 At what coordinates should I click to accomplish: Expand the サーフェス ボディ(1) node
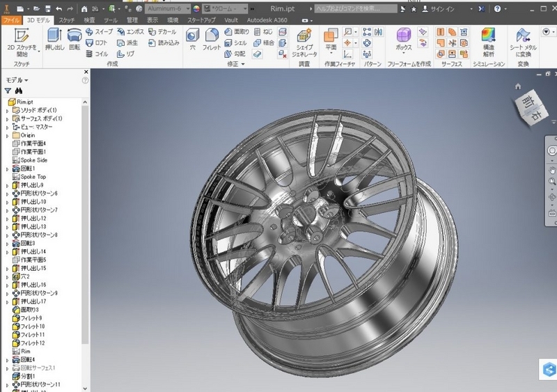(7, 119)
